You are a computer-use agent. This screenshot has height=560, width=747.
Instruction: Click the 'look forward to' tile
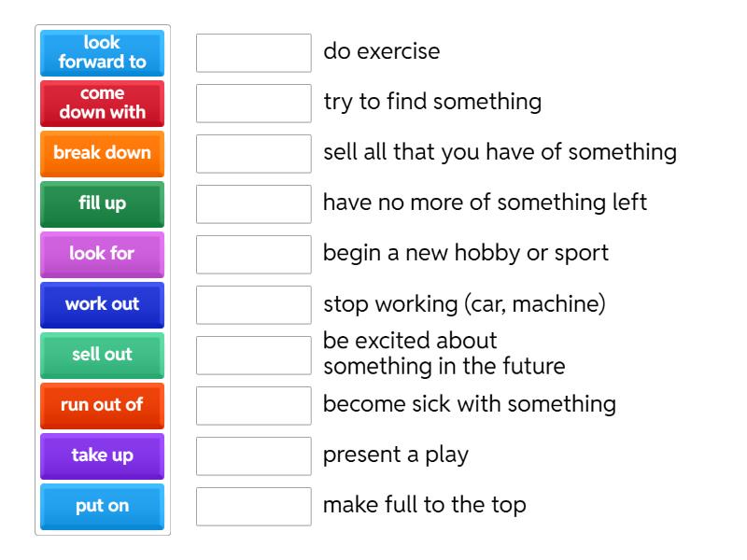[103, 52]
